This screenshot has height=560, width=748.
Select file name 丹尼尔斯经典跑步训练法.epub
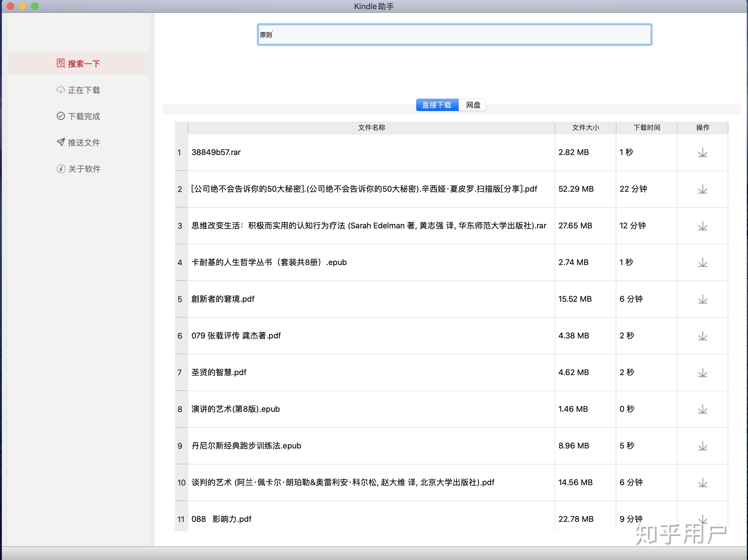click(x=246, y=446)
